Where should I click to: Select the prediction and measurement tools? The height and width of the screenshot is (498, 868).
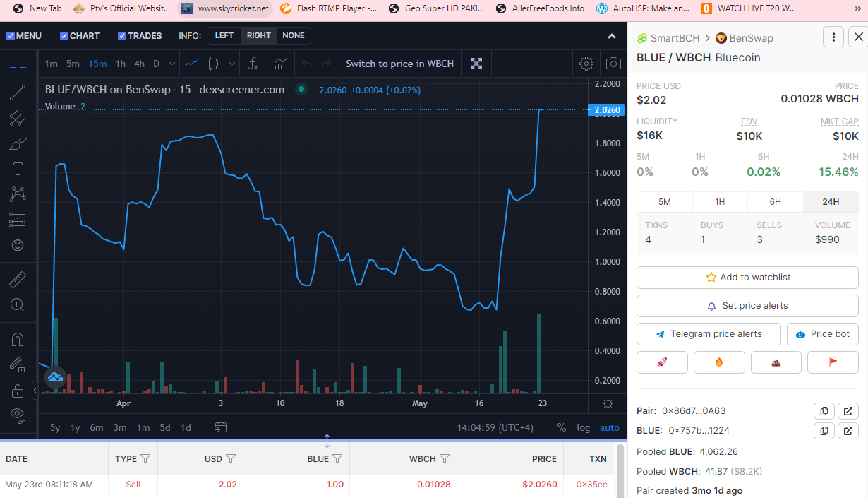point(18,220)
